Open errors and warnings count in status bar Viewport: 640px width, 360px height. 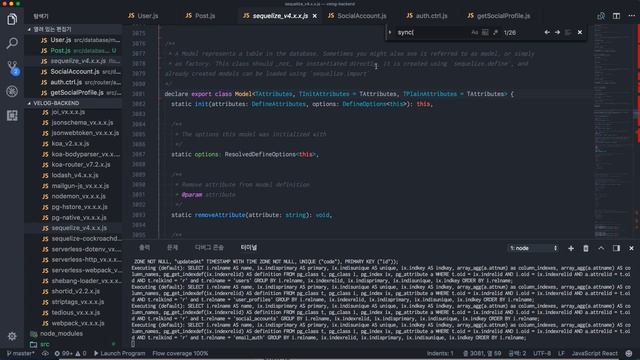pos(70,353)
